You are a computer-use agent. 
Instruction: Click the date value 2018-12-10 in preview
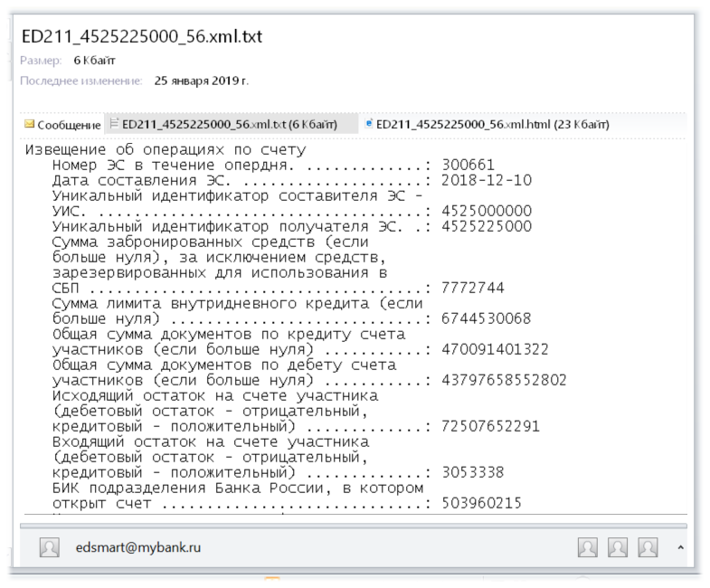pyautogui.click(x=487, y=180)
